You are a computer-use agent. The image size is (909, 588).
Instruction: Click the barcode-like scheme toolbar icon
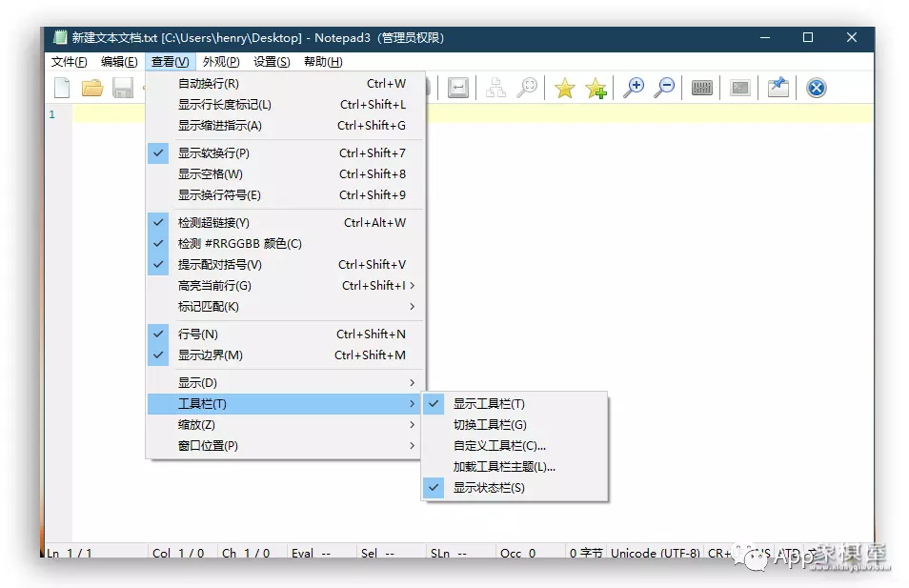(x=702, y=88)
